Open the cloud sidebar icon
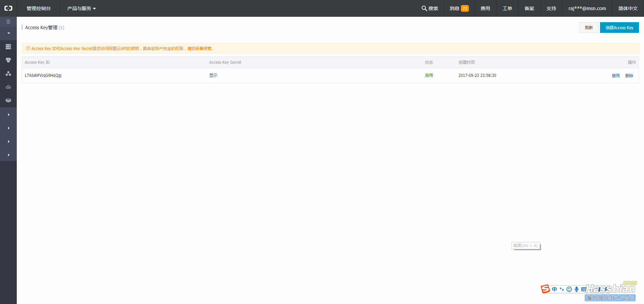 (x=8, y=87)
